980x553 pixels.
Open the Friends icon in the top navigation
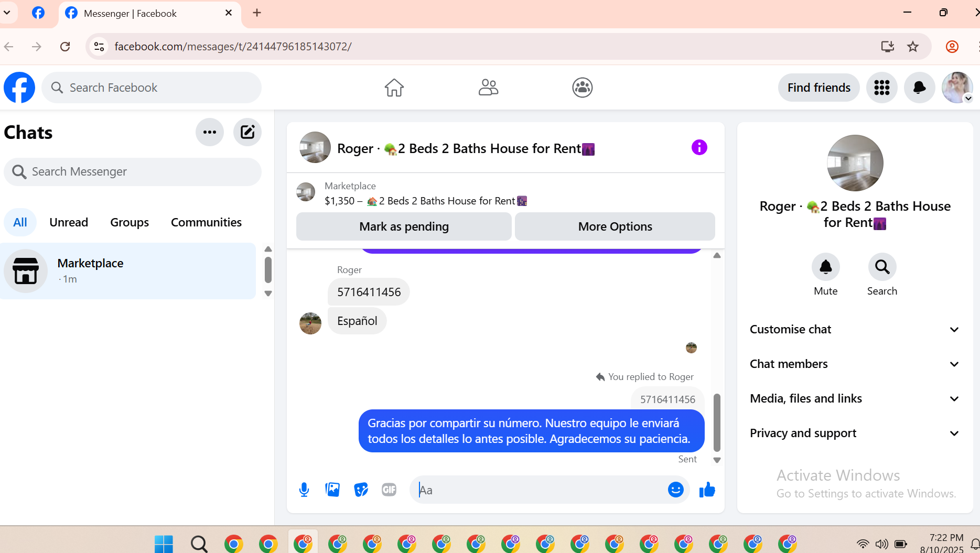coord(488,88)
